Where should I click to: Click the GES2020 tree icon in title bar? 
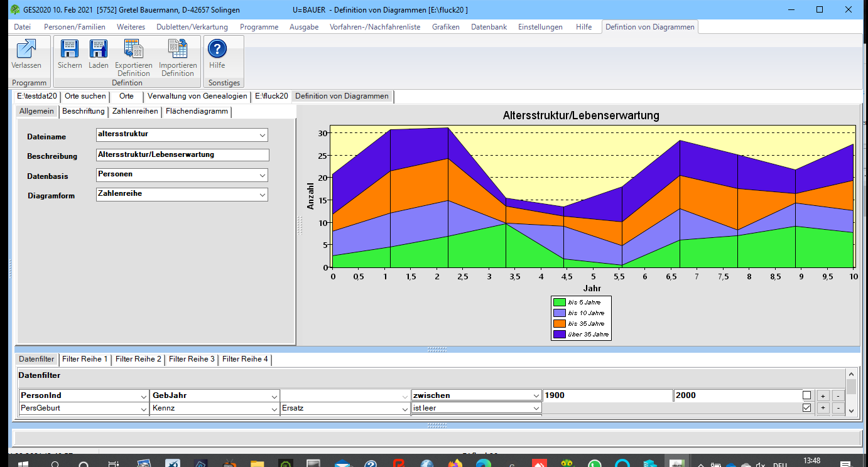tap(15, 9)
